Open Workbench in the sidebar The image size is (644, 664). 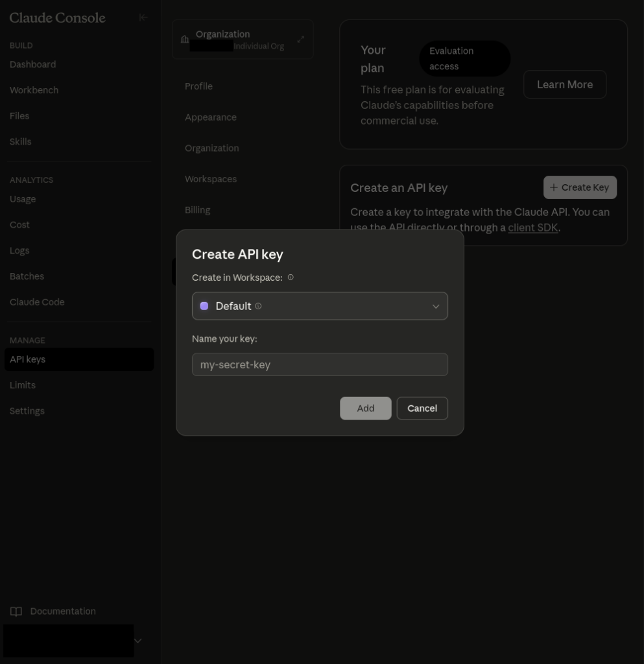pos(34,90)
